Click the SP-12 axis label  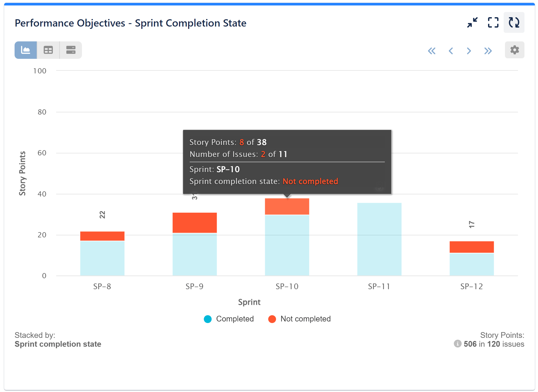(472, 286)
